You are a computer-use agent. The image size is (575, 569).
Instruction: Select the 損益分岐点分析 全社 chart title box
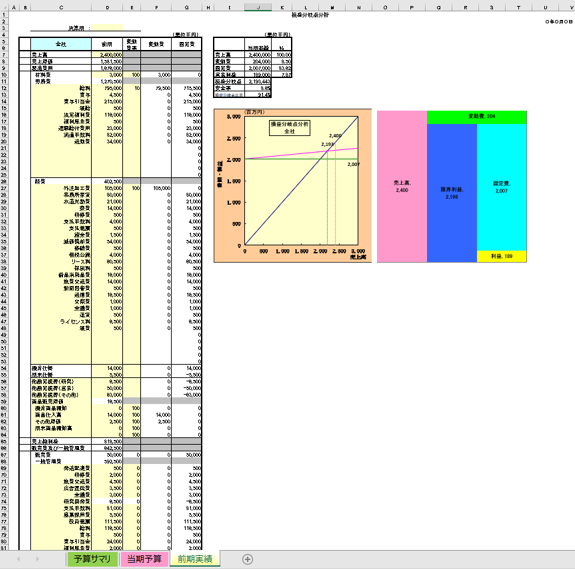click(290, 128)
